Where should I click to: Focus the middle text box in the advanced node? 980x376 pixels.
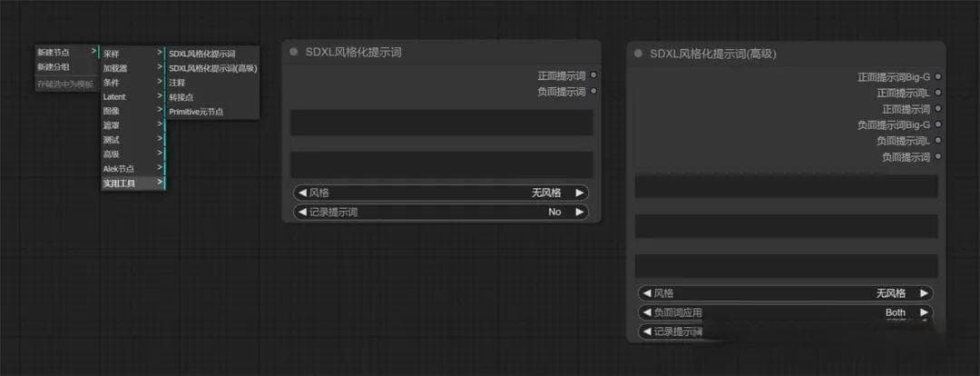pyautogui.click(x=786, y=226)
